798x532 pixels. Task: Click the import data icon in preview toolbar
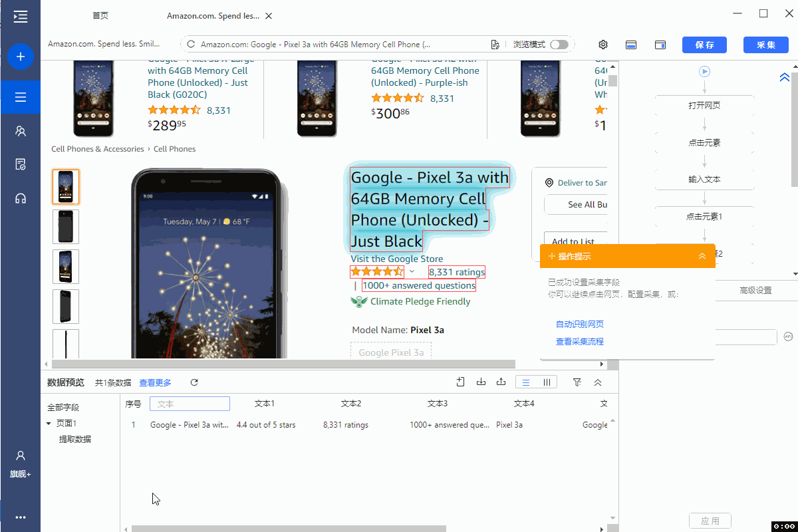[x=481, y=382]
